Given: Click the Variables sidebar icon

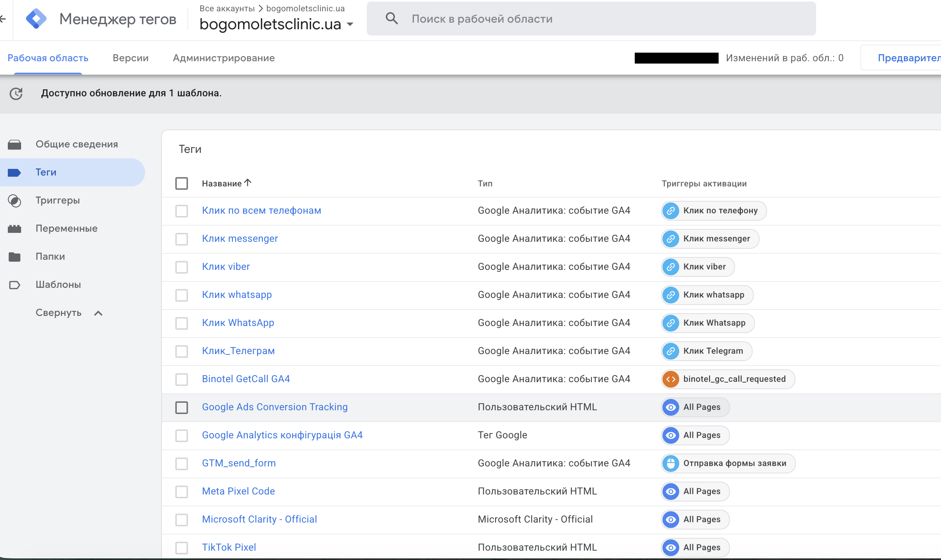Looking at the screenshot, I should click(x=14, y=229).
